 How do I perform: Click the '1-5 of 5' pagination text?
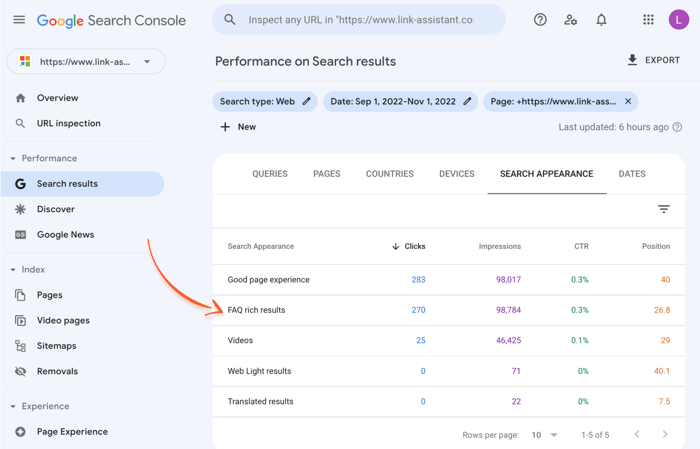(595, 435)
